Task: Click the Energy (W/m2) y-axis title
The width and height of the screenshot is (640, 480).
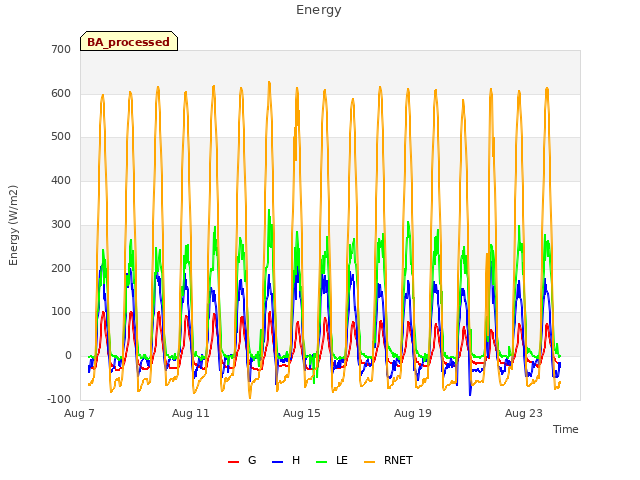Action: 13,225
